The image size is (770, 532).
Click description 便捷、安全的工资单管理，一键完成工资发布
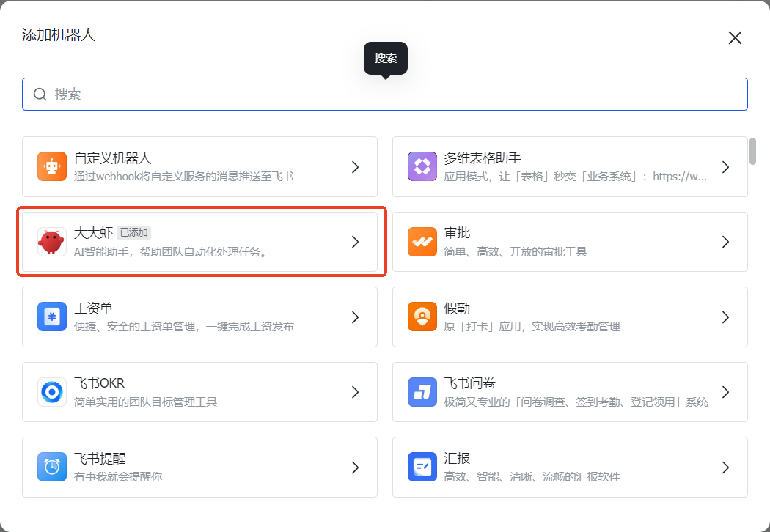(183, 326)
